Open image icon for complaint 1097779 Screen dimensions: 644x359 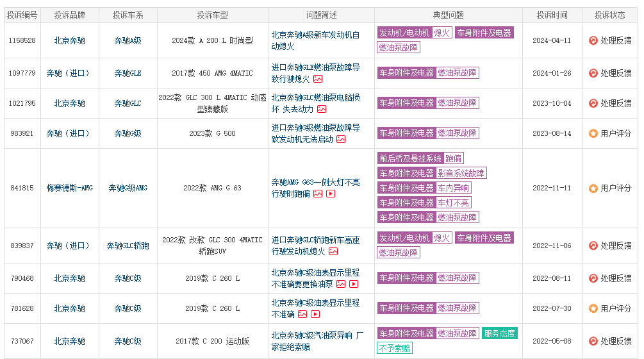point(318,79)
